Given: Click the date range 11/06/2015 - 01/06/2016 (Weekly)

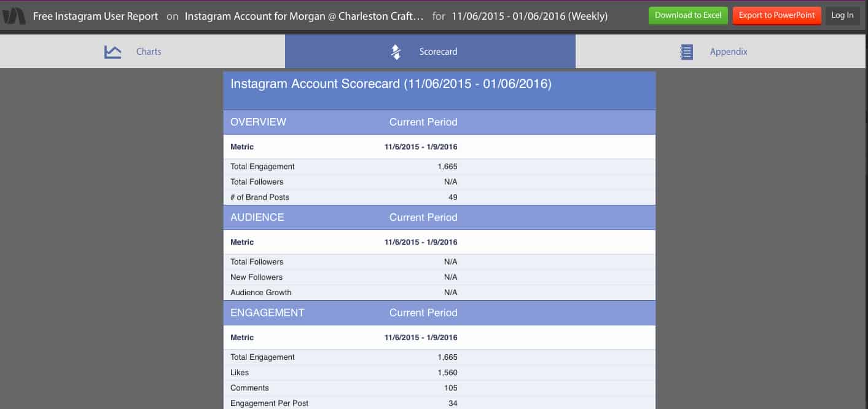Looking at the screenshot, I should (530, 16).
